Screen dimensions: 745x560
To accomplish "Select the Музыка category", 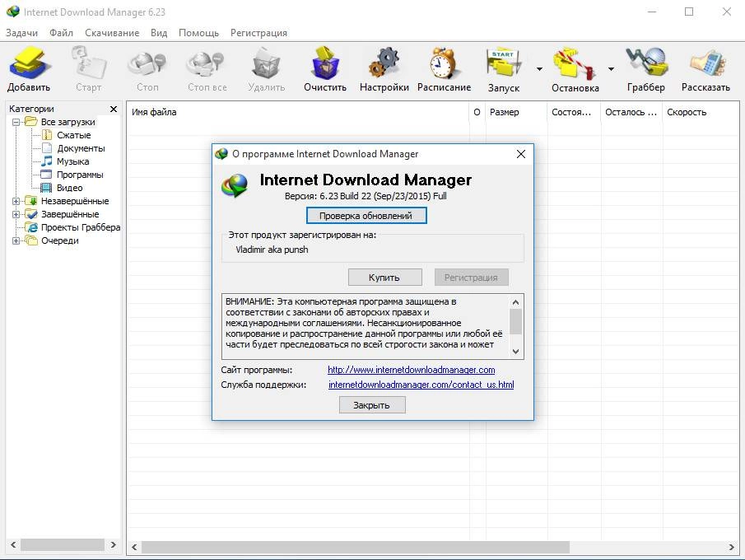I will tap(72, 161).
